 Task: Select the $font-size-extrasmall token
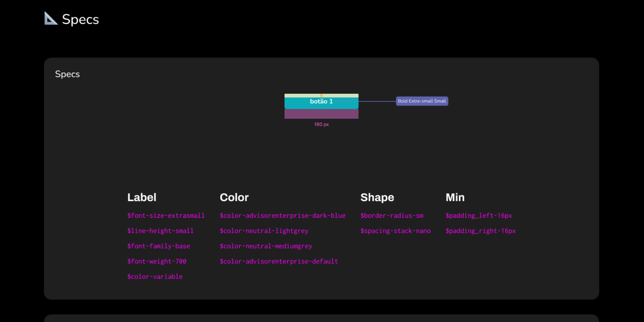point(166,216)
